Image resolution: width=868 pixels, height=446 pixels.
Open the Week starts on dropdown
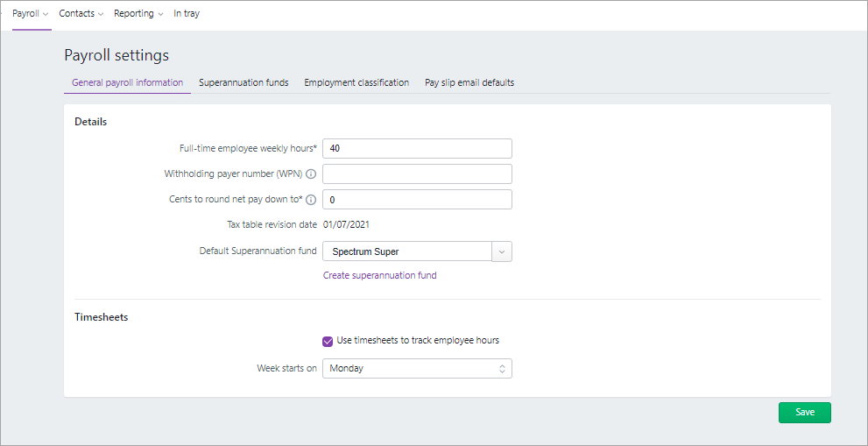417,369
